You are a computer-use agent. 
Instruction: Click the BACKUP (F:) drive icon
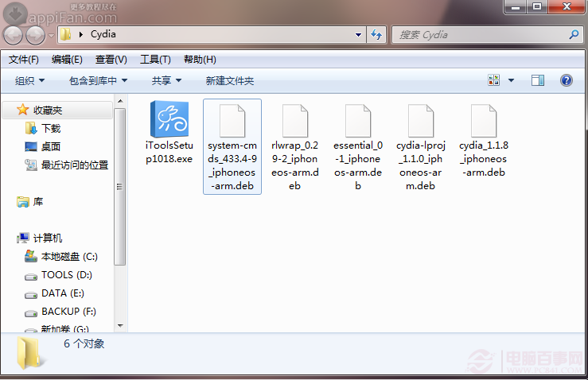tap(31, 313)
